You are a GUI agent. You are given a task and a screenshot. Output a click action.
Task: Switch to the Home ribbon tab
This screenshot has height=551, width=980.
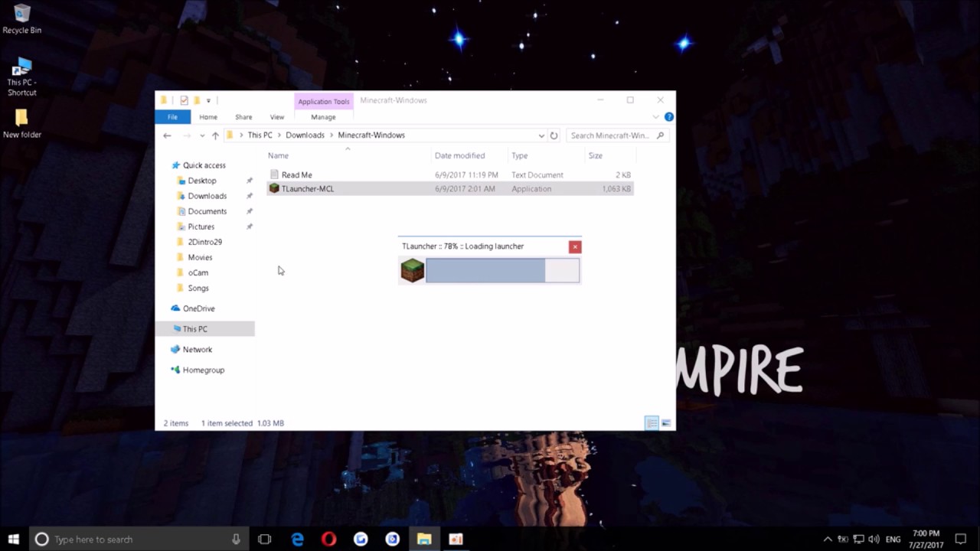(208, 117)
